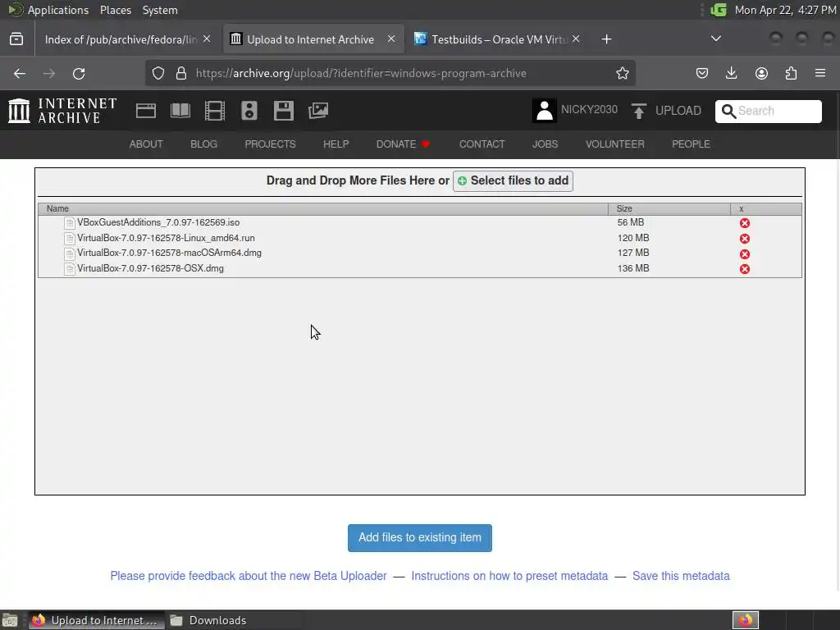Open the JOBS nav link
The height and width of the screenshot is (630, 840).
pyautogui.click(x=545, y=144)
